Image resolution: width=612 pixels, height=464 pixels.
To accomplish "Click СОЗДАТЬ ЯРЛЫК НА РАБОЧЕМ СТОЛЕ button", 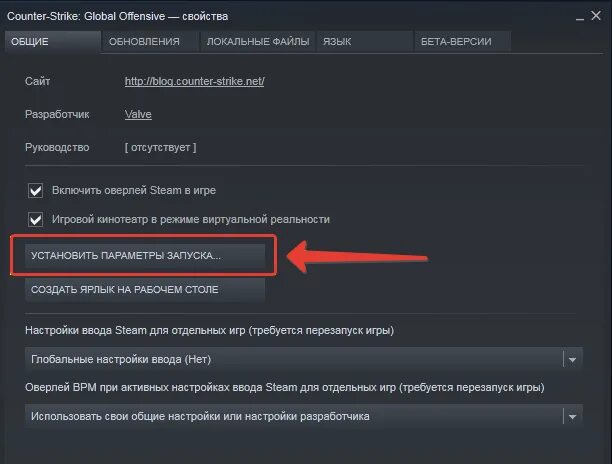I will pos(145,290).
